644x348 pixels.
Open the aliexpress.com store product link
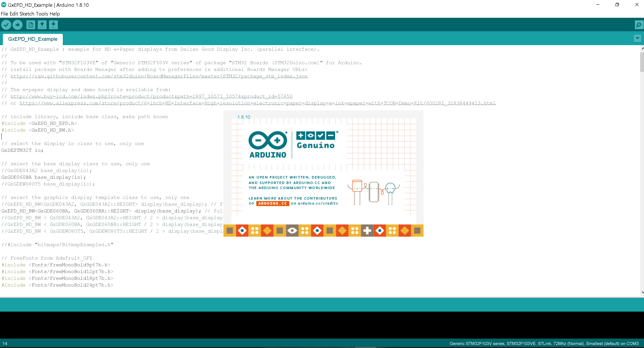pyautogui.click(x=258, y=103)
